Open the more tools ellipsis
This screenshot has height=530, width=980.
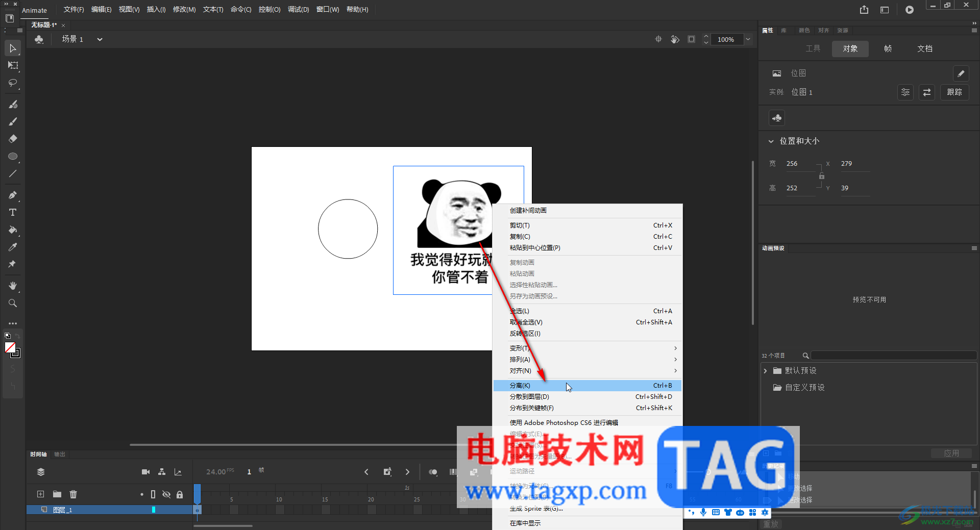13,323
